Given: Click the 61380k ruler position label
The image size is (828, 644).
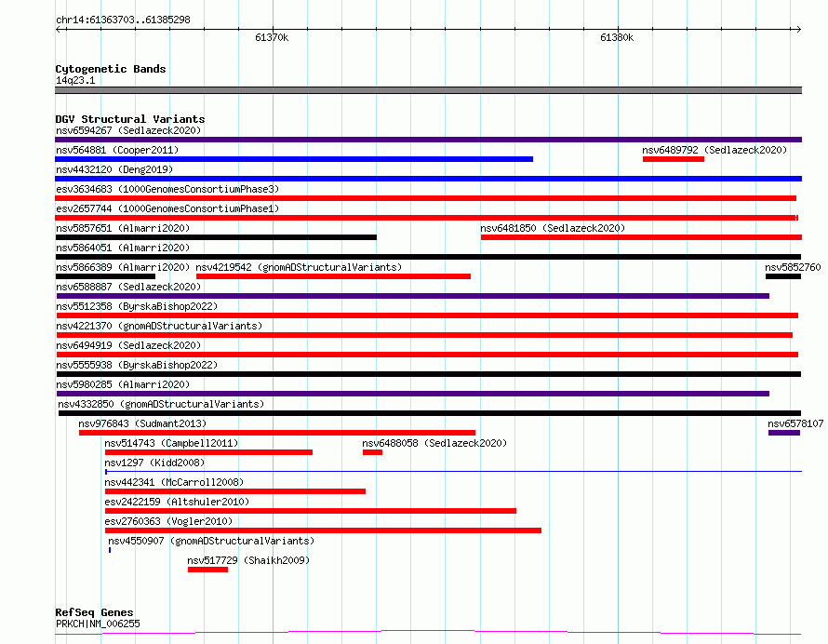Looking at the screenshot, I should [x=617, y=37].
